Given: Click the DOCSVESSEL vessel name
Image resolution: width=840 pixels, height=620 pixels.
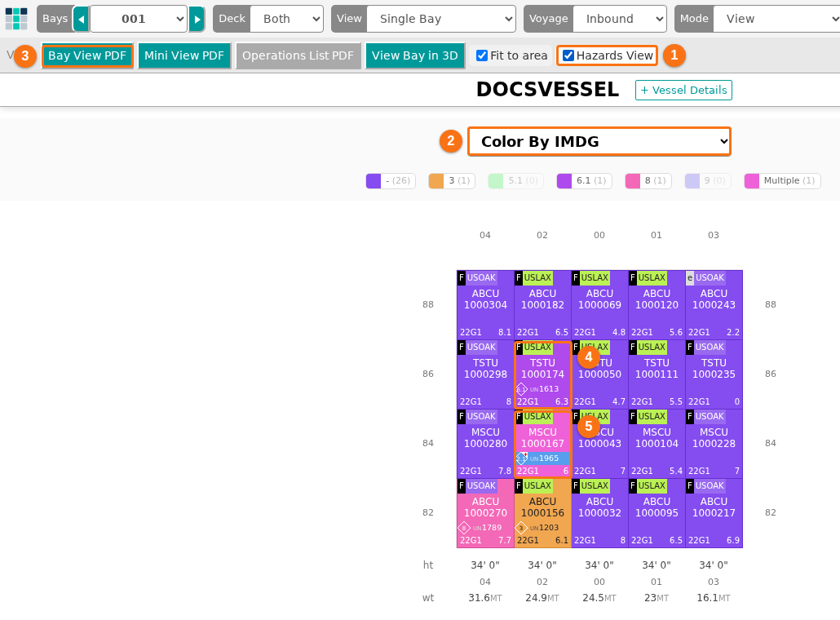Looking at the screenshot, I should pyautogui.click(x=547, y=90).
